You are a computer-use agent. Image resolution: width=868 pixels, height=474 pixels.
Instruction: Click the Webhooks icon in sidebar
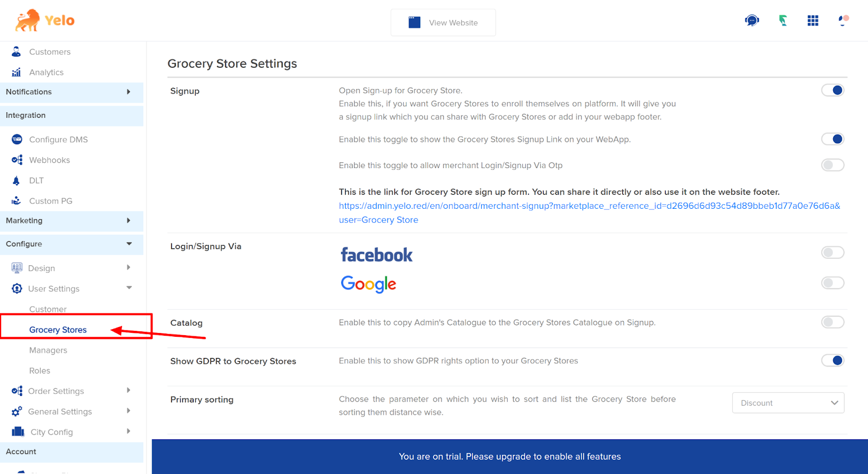(17, 160)
